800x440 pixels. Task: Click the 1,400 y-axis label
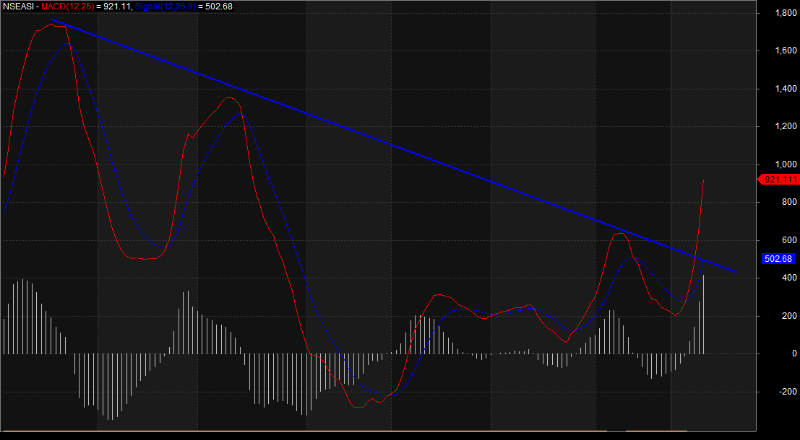(786, 89)
